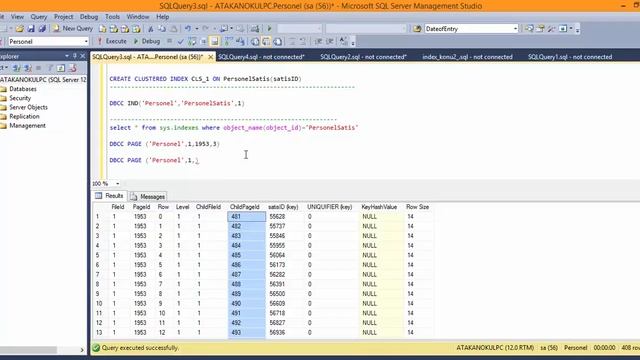Open the Query menu

(39, 17)
